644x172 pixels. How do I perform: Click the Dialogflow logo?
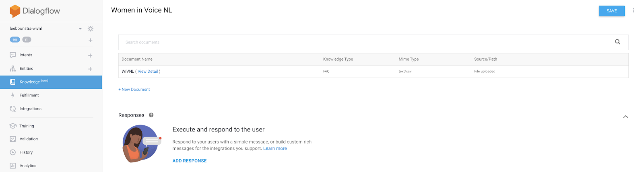point(35,11)
